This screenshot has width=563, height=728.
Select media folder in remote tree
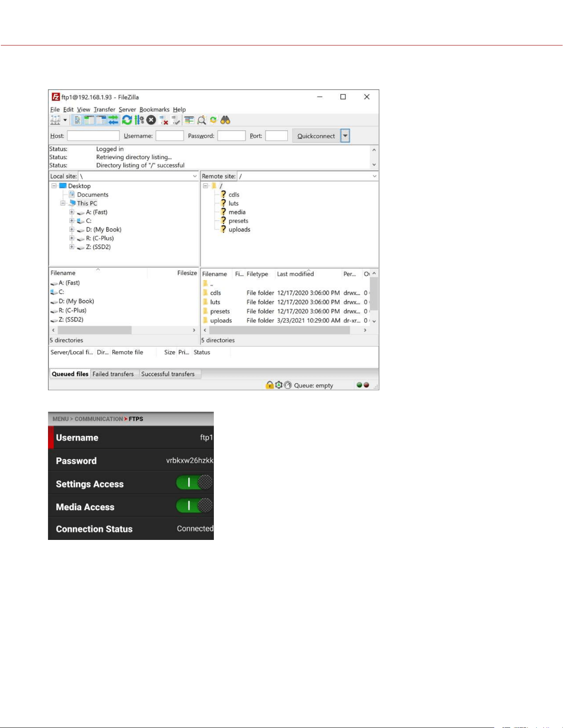coord(237,212)
